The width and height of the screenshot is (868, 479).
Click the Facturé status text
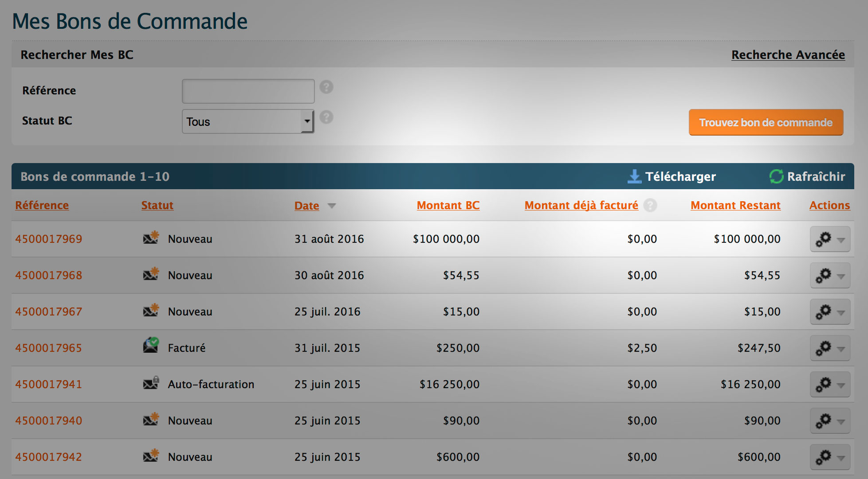coord(187,348)
